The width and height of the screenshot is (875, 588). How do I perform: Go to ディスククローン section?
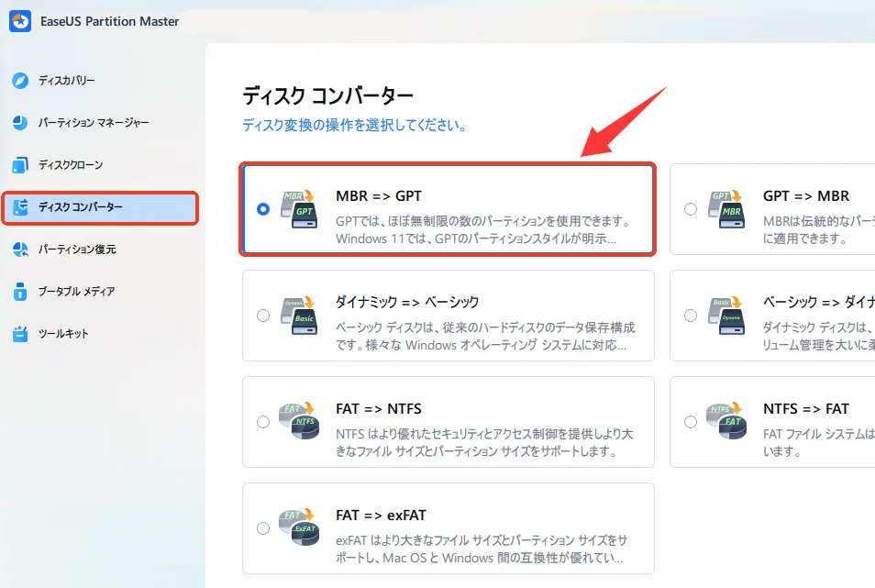pyautogui.click(x=99, y=165)
